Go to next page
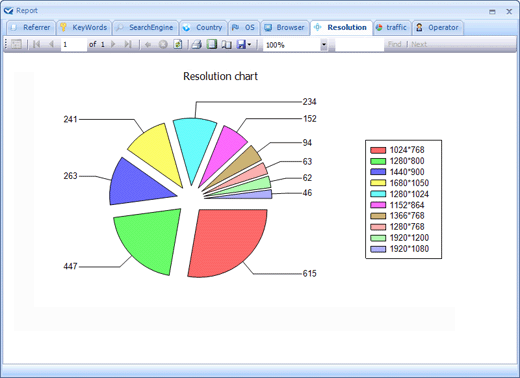 113,44
